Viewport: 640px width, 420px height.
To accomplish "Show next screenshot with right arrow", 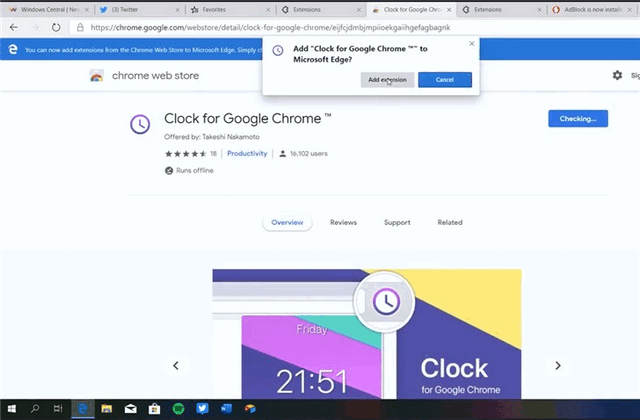I will click(558, 365).
